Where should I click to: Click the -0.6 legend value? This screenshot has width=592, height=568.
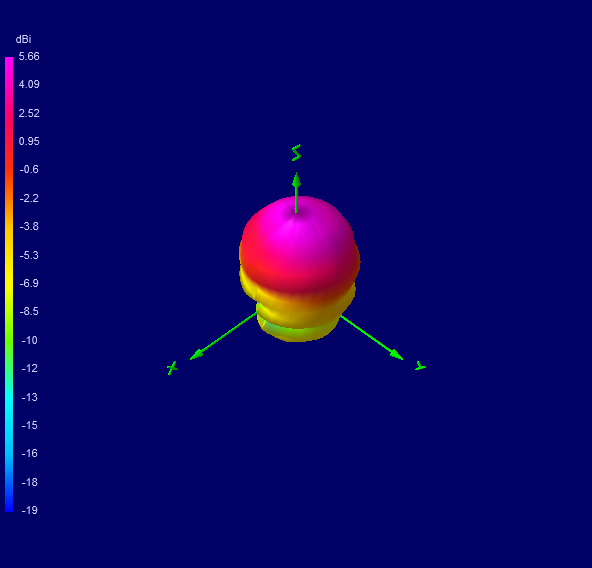coord(29,169)
